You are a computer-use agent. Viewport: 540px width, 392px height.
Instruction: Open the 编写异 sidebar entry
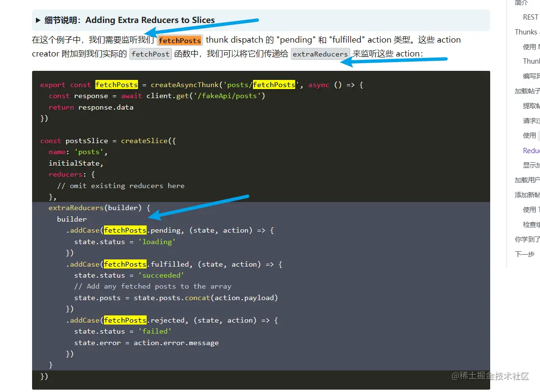pos(531,77)
